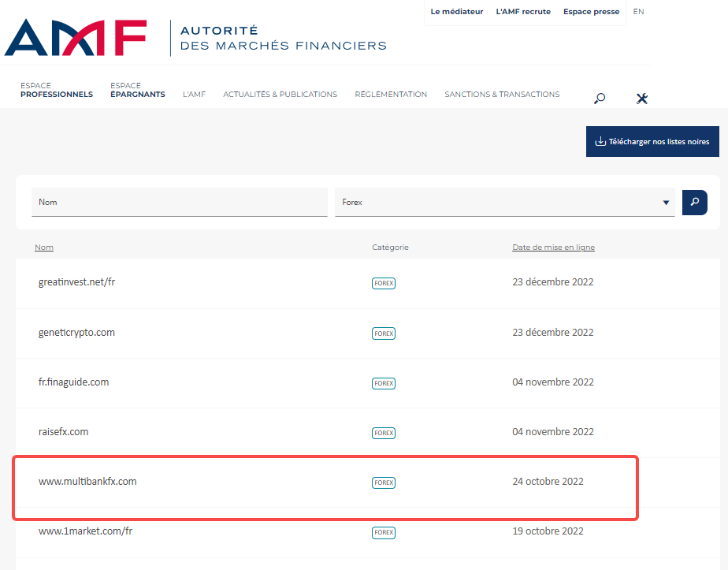Click the AMF logo
This screenshot has height=570, width=728.
coord(76,38)
